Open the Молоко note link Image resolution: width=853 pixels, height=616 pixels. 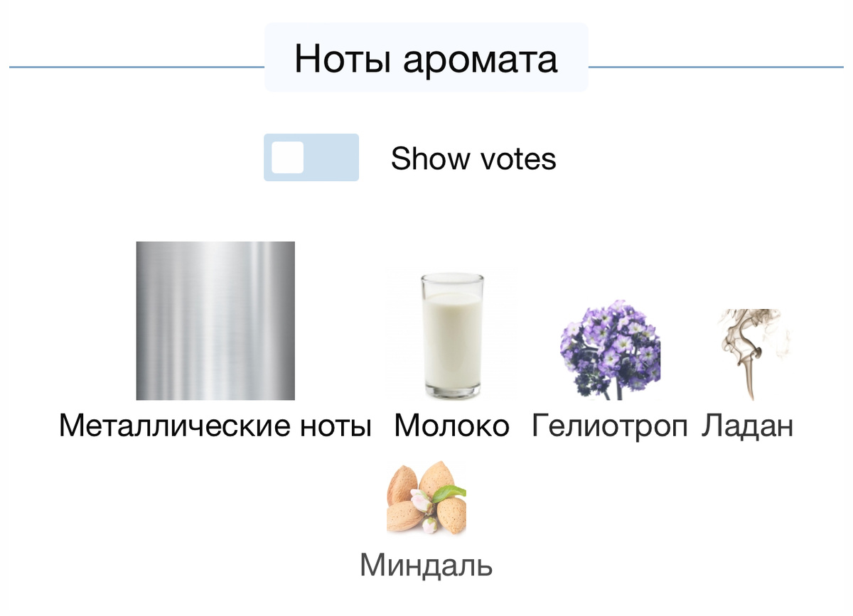452,426
